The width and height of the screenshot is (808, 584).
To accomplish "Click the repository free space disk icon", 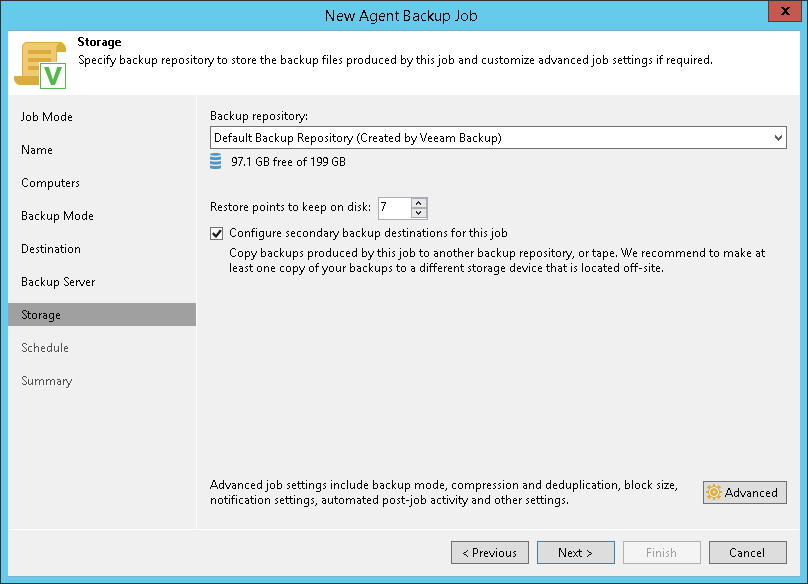I will coord(216,161).
